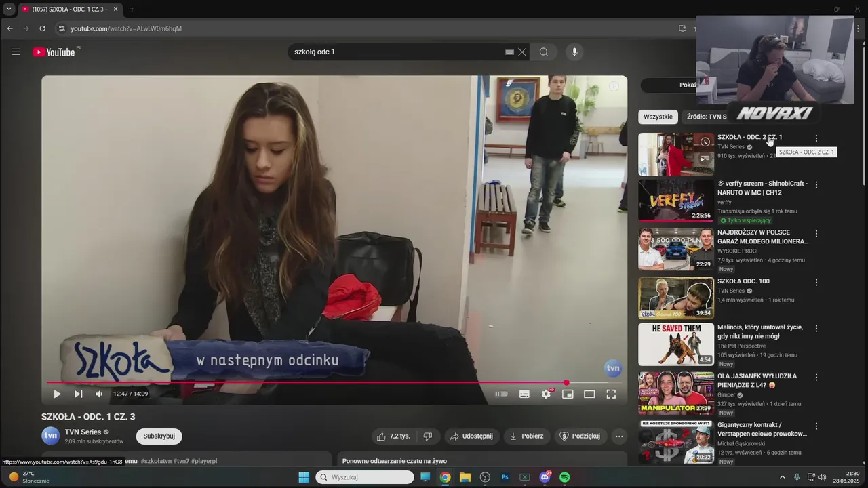
Task: Click Add to queue icon on SZKOŁA ODC. 2 thumbnail
Action: [x=705, y=159]
